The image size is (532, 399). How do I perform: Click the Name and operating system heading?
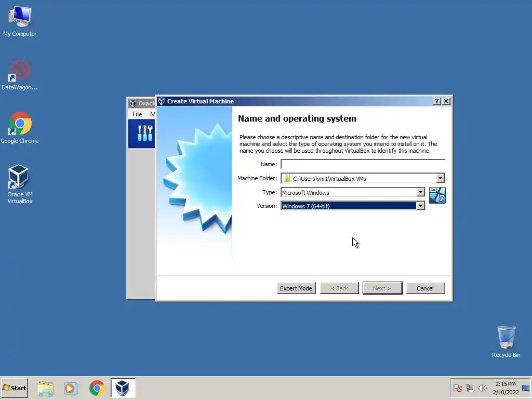click(x=297, y=118)
